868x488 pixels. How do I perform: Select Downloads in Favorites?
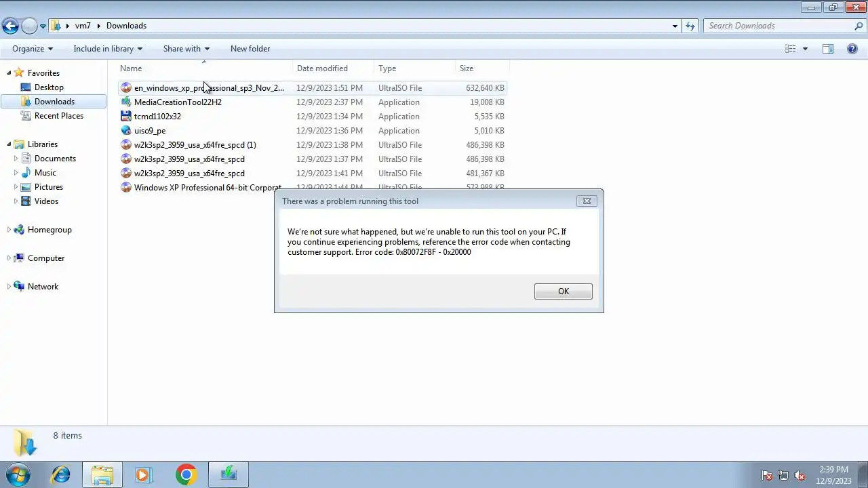point(54,102)
